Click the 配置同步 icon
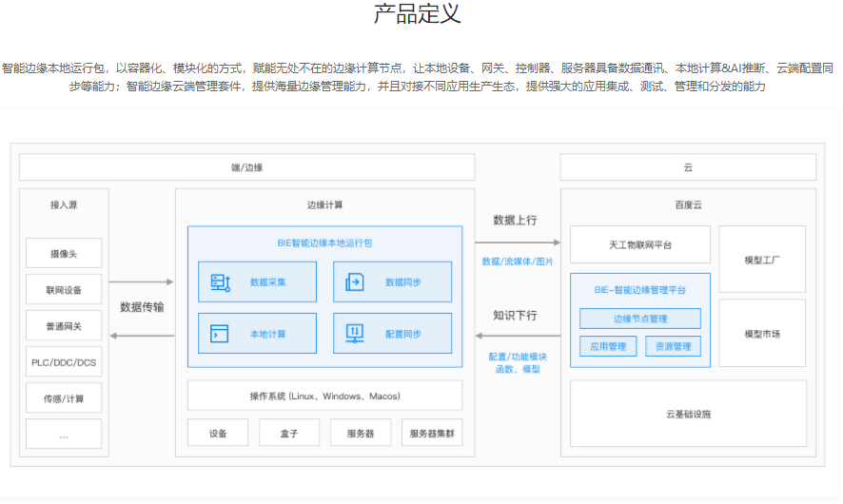The width and height of the screenshot is (843, 504). tap(355, 334)
